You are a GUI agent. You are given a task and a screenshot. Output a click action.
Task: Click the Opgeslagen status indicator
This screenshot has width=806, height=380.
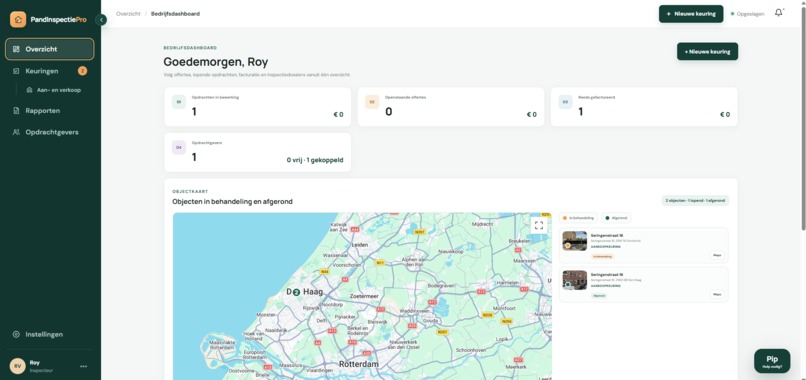click(747, 14)
